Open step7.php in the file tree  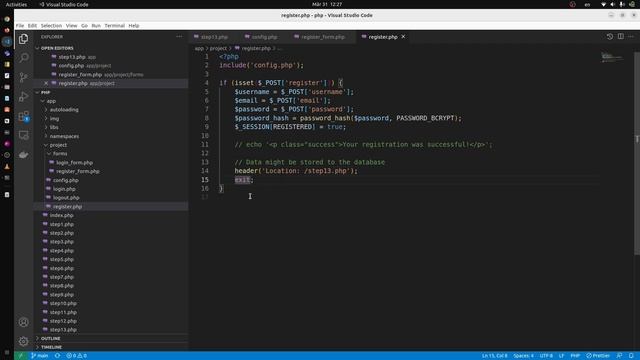(x=62, y=277)
